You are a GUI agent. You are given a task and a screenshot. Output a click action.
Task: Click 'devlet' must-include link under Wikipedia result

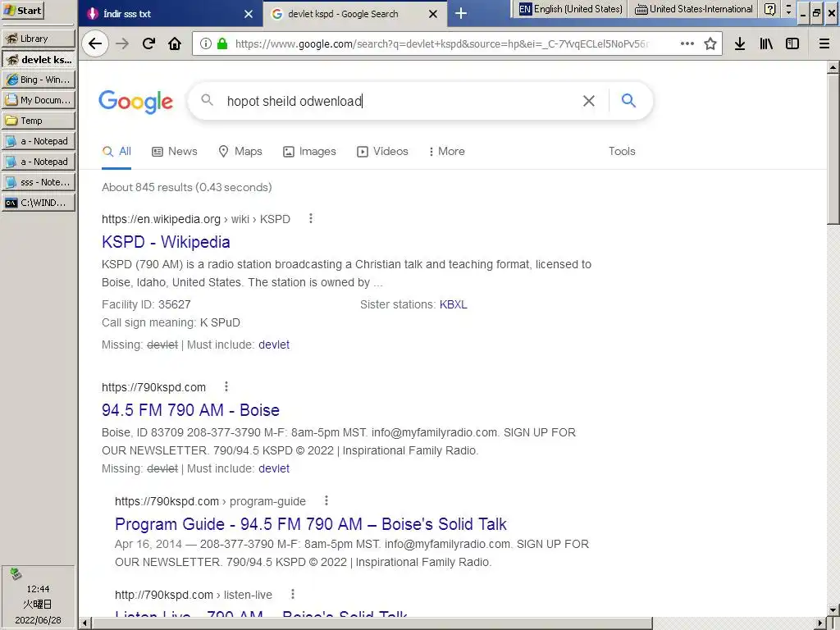coord(274,345)
